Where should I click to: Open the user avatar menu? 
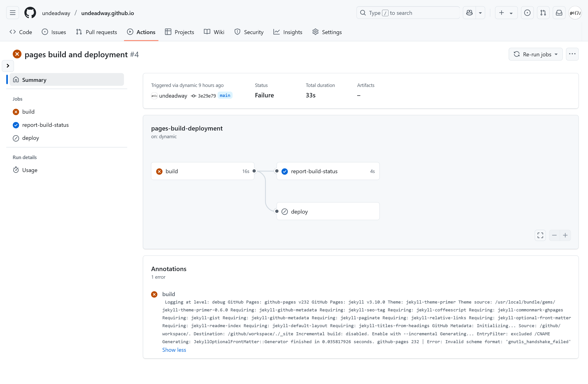tap(575, 13)
